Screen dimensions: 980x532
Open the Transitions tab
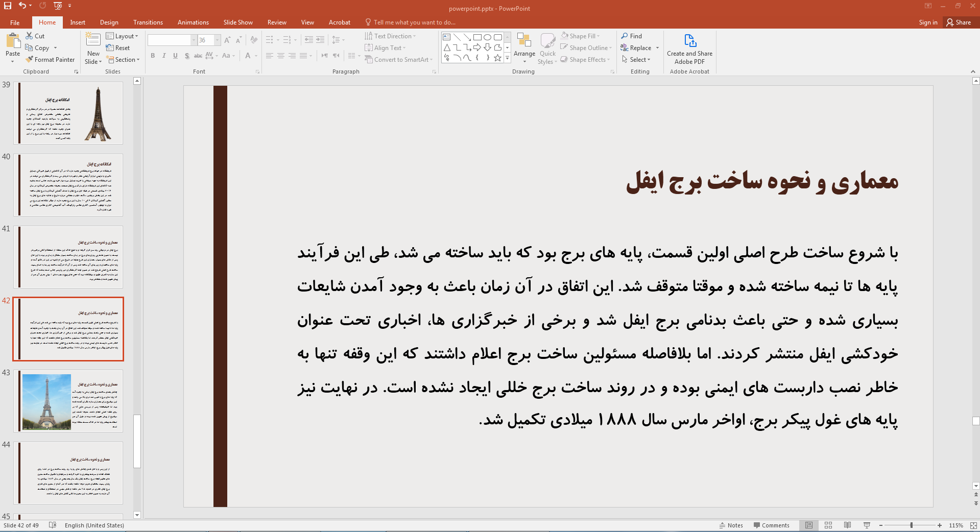click(148, 22)
